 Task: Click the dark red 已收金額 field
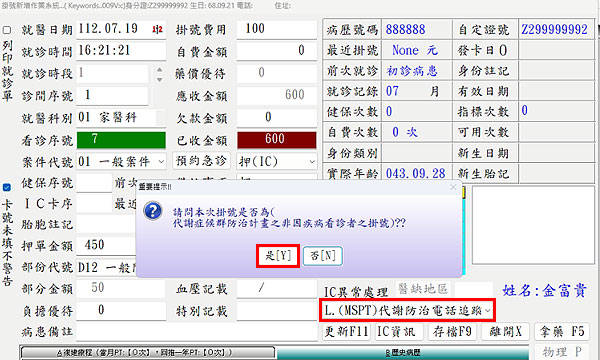[277, 140]
